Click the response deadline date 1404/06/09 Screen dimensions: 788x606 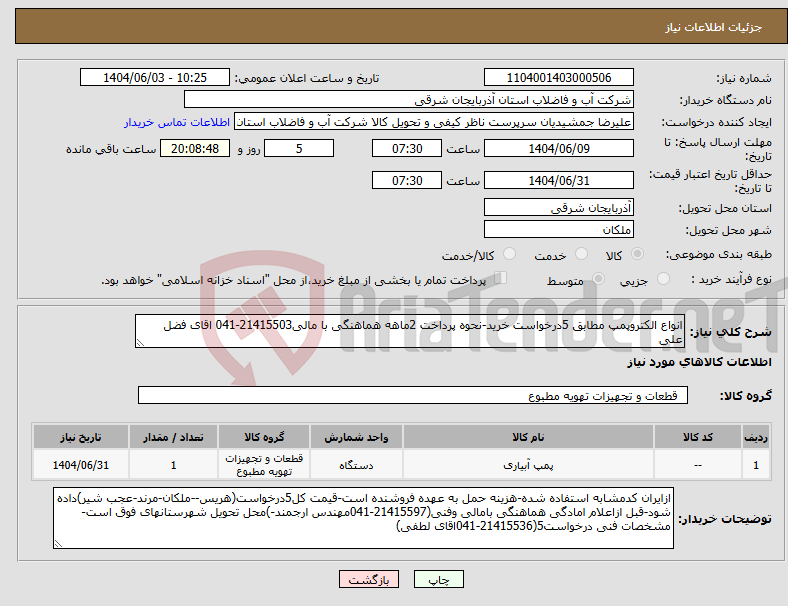pyautogui.click(x=558, y=148)
